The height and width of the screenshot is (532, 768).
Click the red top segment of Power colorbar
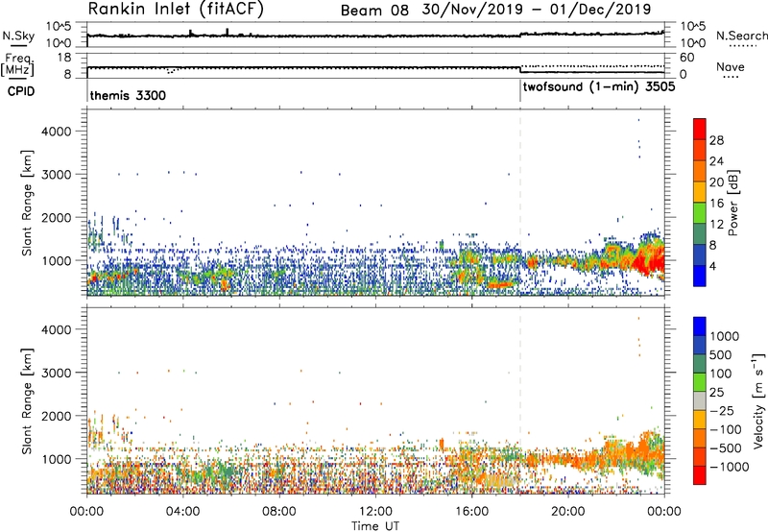700,129
